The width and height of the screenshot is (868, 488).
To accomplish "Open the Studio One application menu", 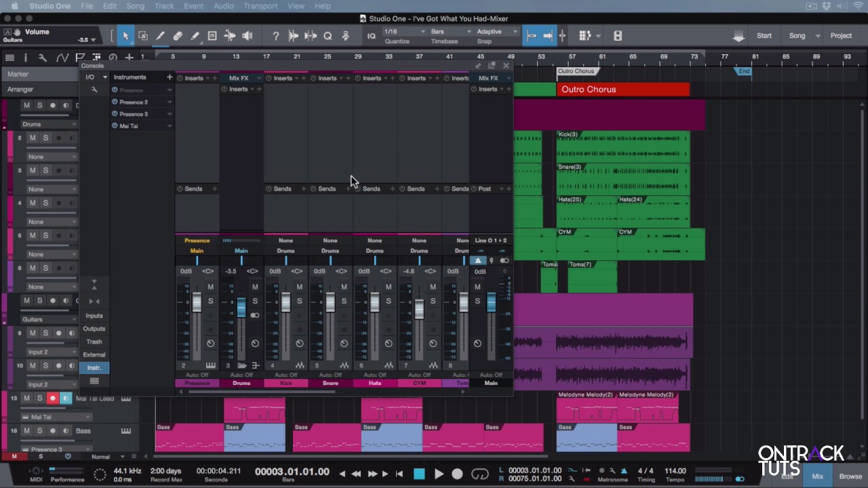I will 50,6.
